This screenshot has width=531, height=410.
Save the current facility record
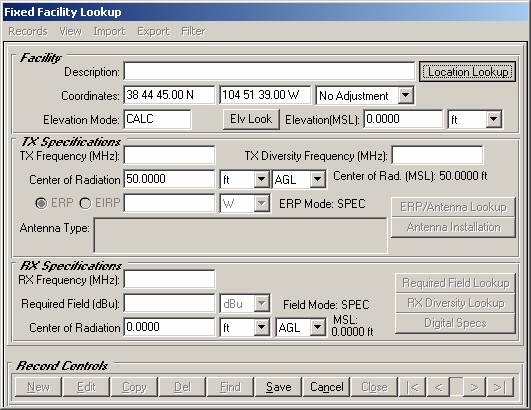tap(278, 387)
